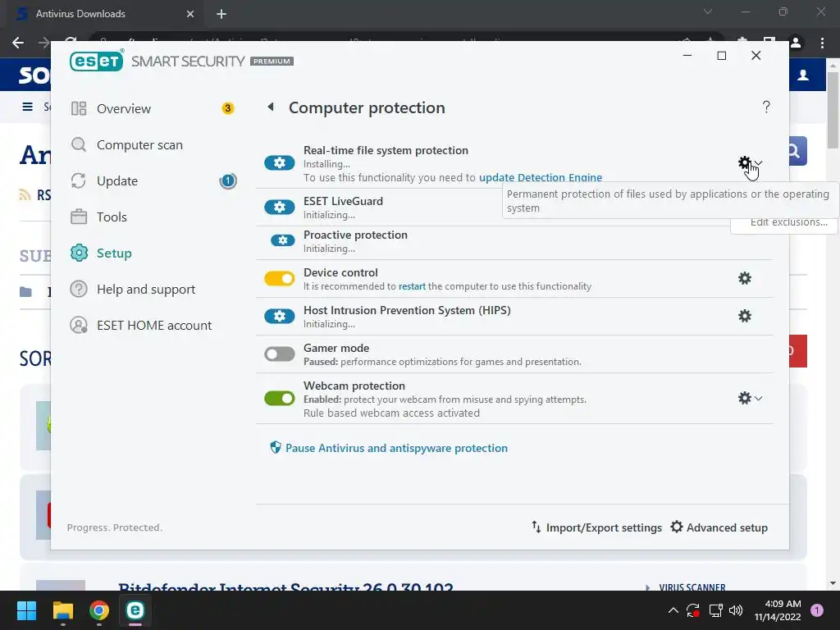
Task: Toggle the ESET LiveGuard switch
Action: (279, 208)
